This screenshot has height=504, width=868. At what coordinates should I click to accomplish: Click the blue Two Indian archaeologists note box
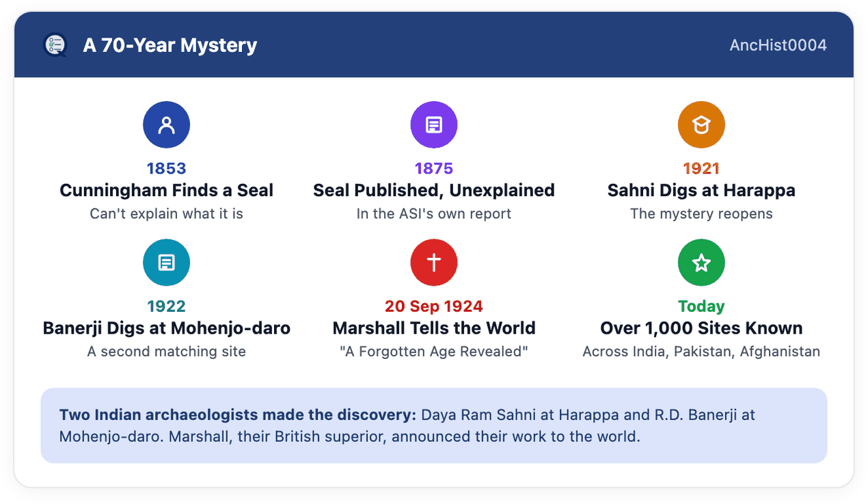coord(434,425)
